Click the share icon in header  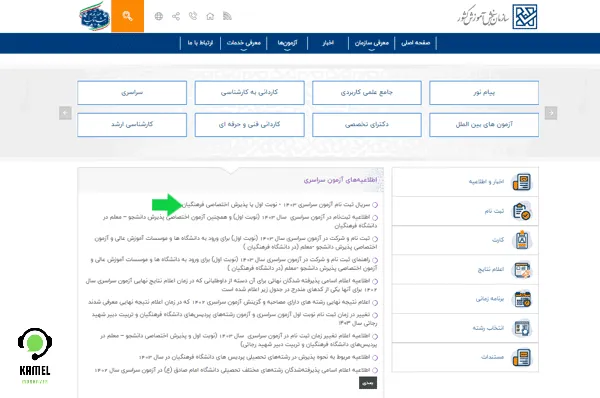pyautogui.click(x=176, y=16)
